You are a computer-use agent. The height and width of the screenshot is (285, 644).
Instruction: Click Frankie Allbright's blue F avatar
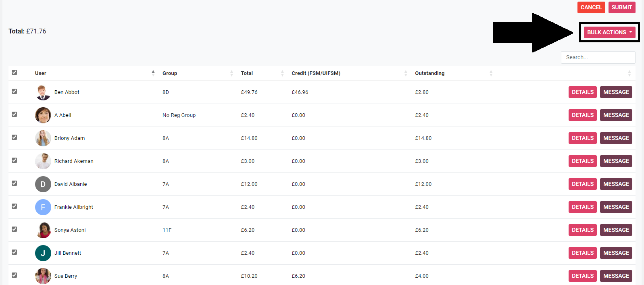point(43,207)
